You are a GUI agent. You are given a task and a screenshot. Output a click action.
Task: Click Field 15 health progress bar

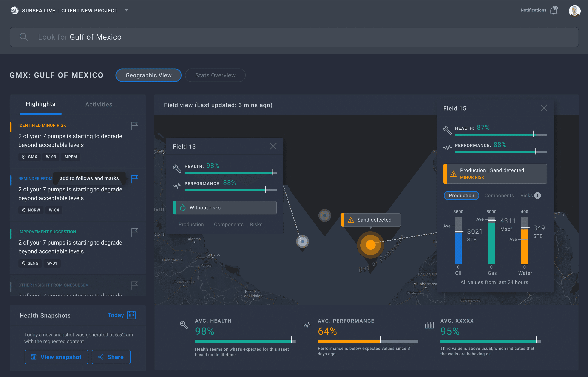(x=501, y=135)
